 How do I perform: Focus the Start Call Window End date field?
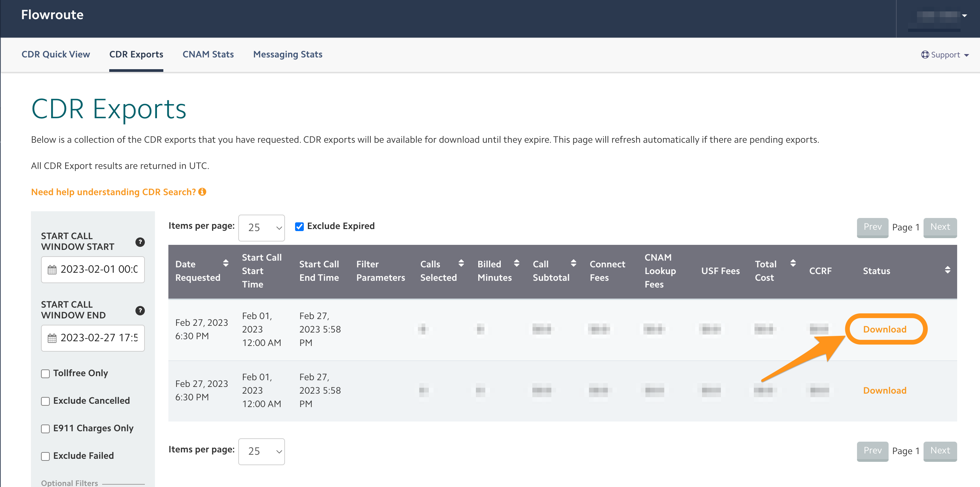93,338
